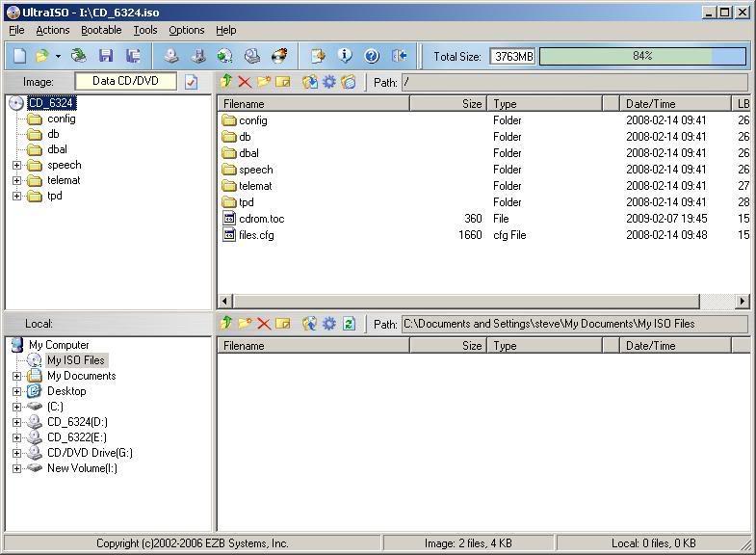Click the Convert image icon with green arrow
This screenshot has height=555, width=756.
pos(224,56)
